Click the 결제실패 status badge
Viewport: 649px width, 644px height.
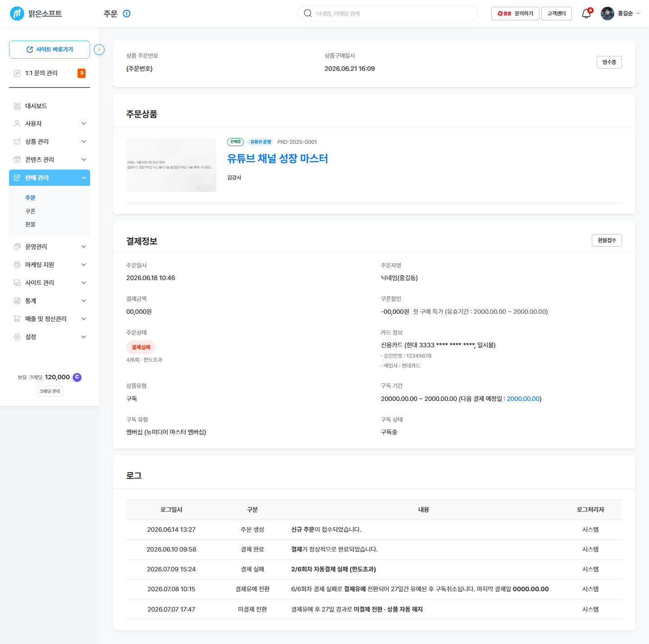pyautogui.click(x=141, y=347)
